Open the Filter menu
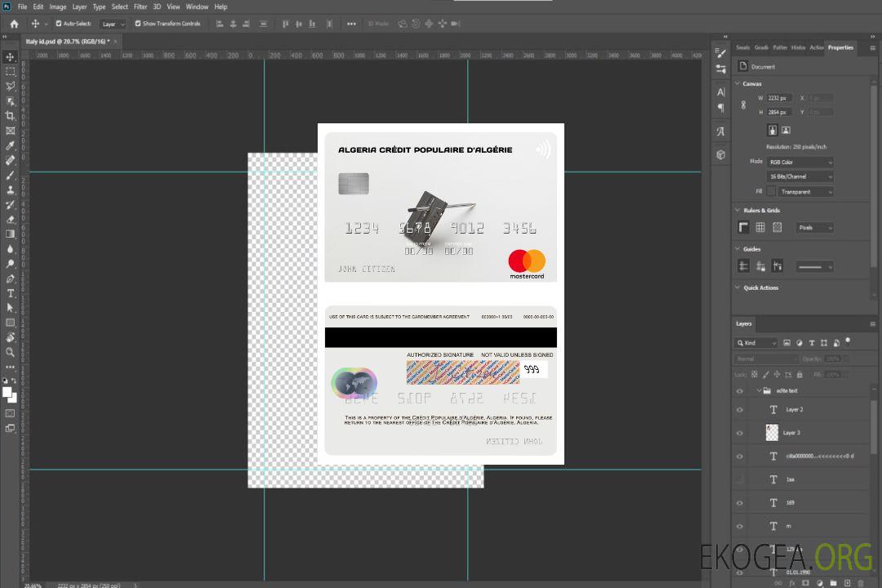 click(140, 7)
